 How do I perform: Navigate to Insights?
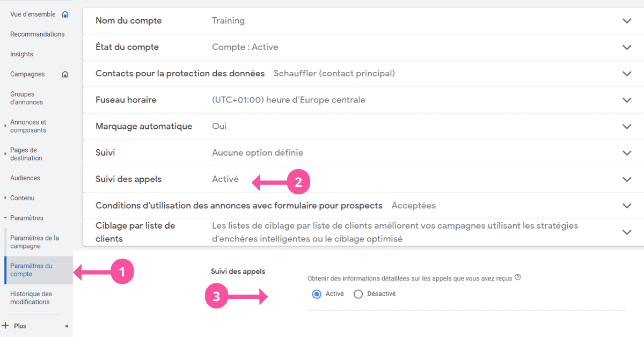(21, 54)
